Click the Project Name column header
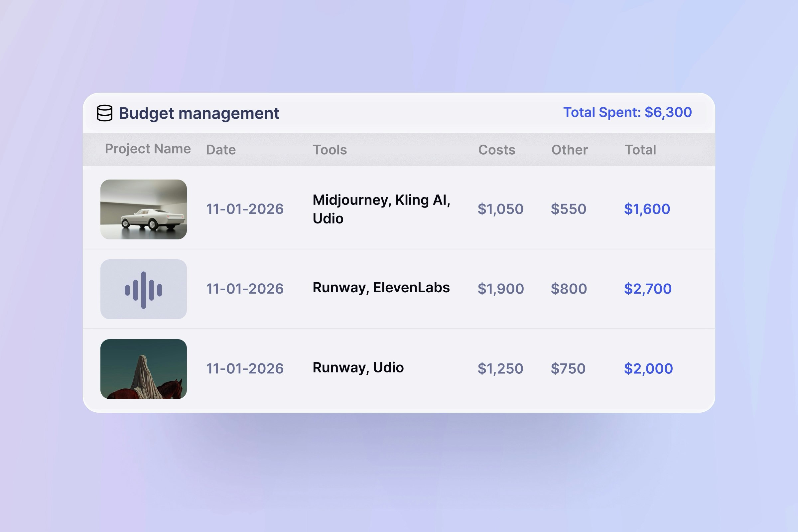Viewport: 798px width, 532px height. pos(148,149)
